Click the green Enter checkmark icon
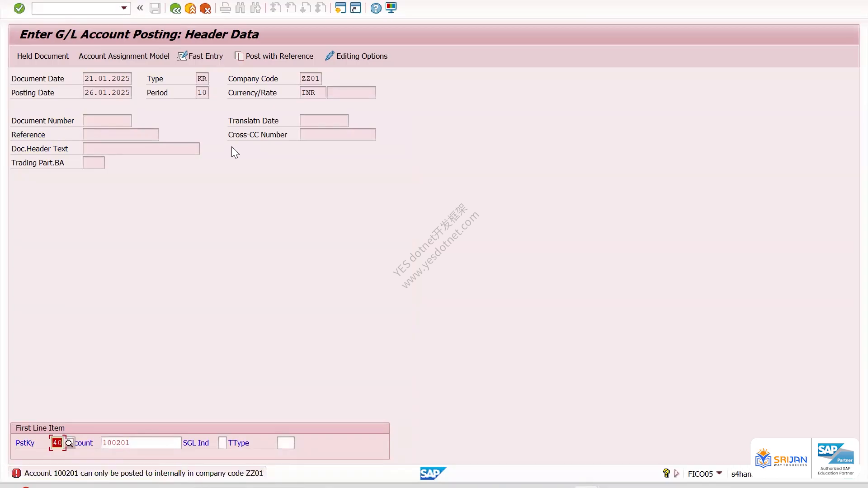 (19, 8)
